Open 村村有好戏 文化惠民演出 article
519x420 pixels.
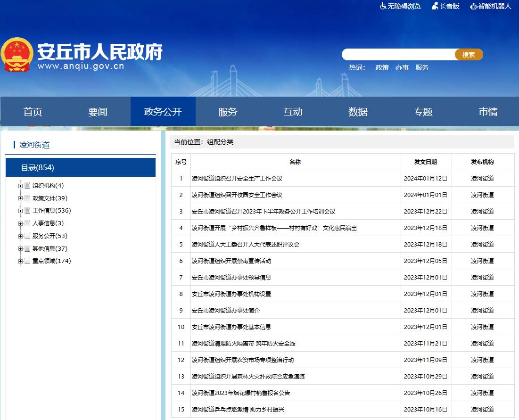click(274, 228)
